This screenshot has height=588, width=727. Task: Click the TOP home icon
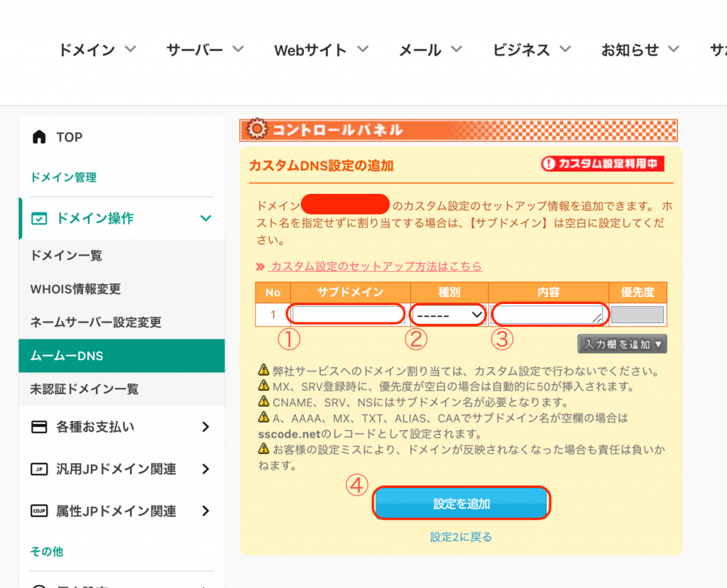pos(40,137)
